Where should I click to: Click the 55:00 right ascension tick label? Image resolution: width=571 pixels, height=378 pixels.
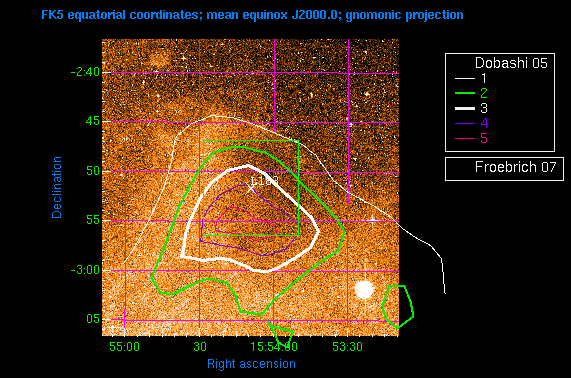click(x=125, y=347)
